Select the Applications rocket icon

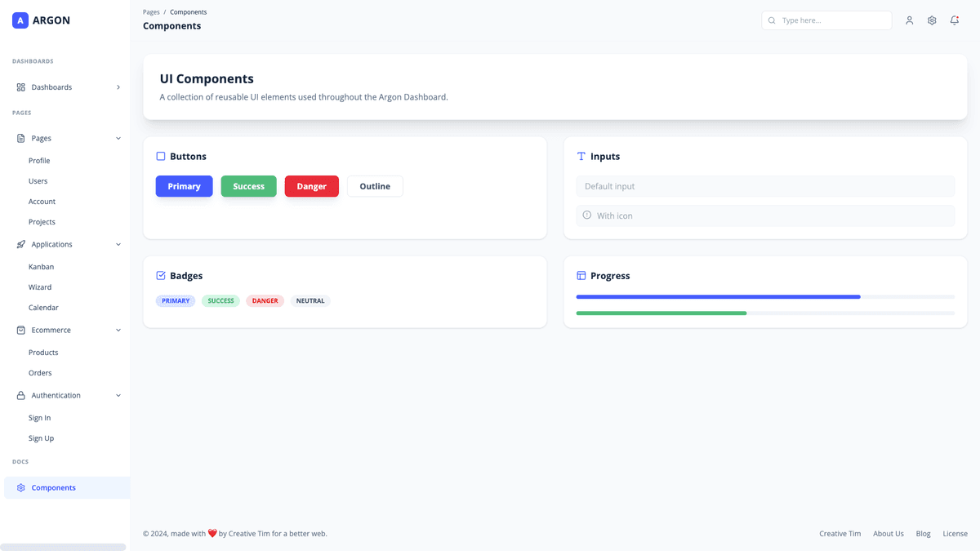21,243
